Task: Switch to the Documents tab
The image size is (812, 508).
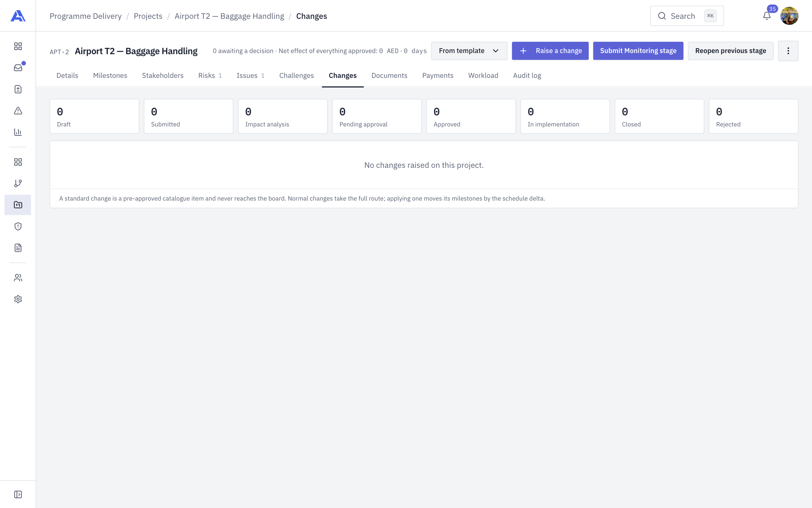Action: click(x=389, y=76)
